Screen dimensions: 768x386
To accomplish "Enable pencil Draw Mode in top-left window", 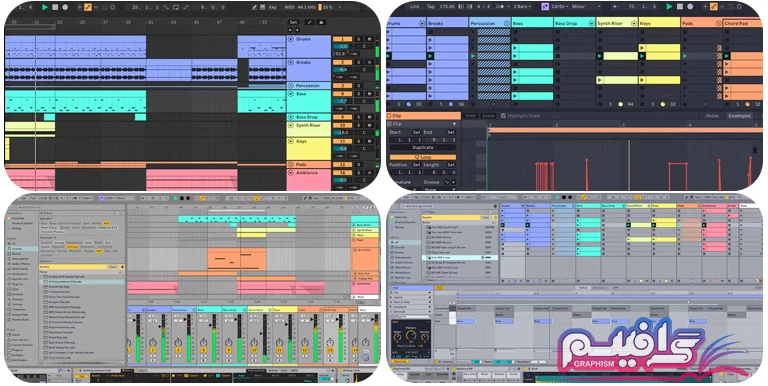I will coord(254,7).
